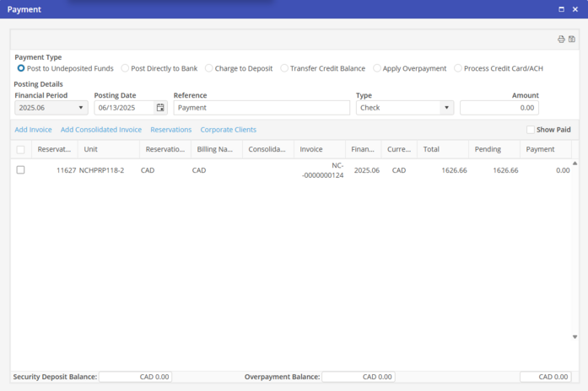The height and width of the screenshot is (391, 588).
Task: Select Process Credit Card/ACH option
Action: [x=458, y=68]
